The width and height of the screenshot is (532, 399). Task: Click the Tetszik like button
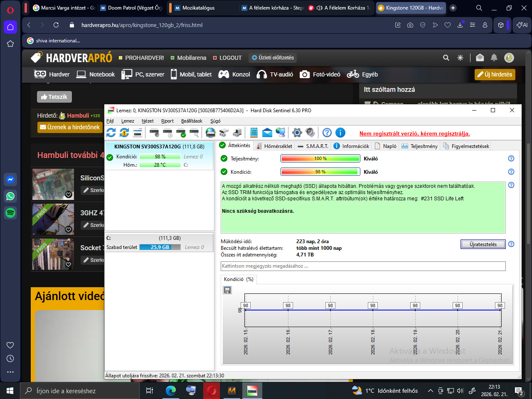[54, 97]
